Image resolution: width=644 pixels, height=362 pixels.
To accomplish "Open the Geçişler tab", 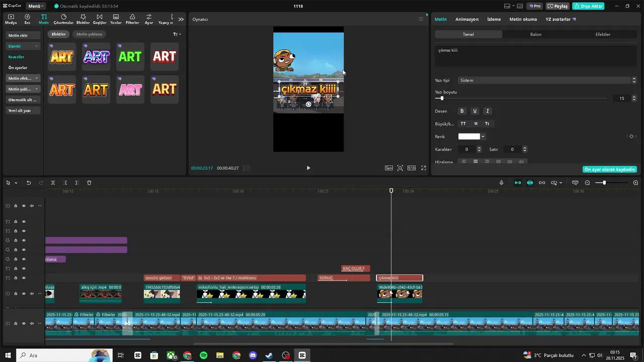I will coord(100,19).
